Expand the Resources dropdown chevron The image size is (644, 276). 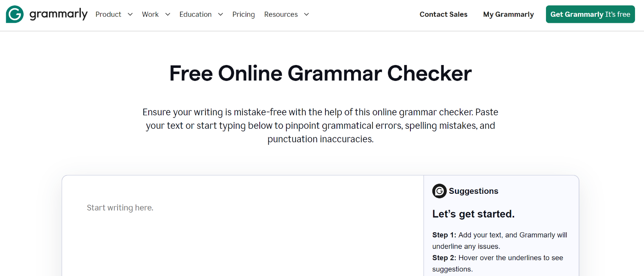tap(306, 14)
